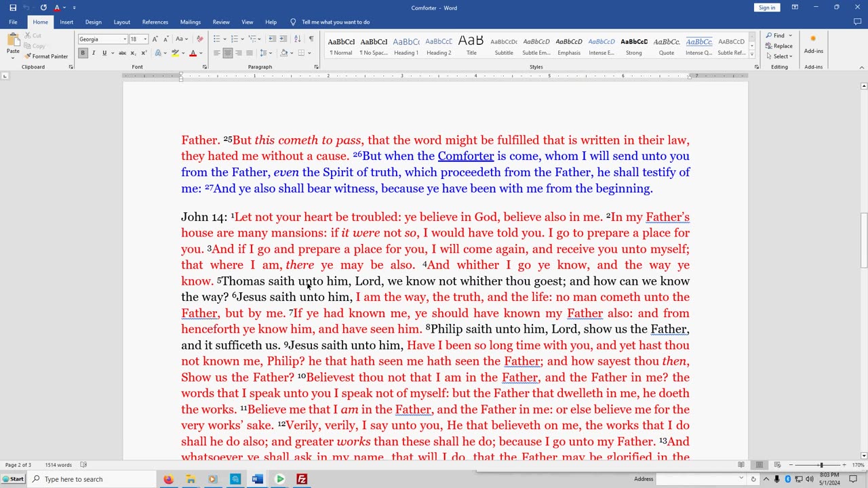Click the Save icon in the title bar
Viewport: 868px width, 488px height.
pyautogui.click(x=13, y=7)
